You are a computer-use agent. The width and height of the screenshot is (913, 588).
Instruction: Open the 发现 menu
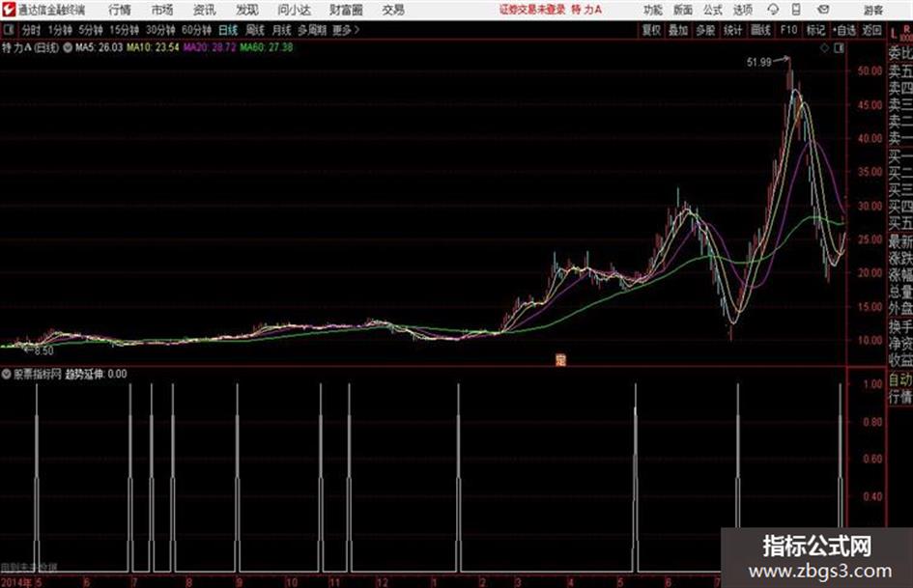click(x=247, y=10)
